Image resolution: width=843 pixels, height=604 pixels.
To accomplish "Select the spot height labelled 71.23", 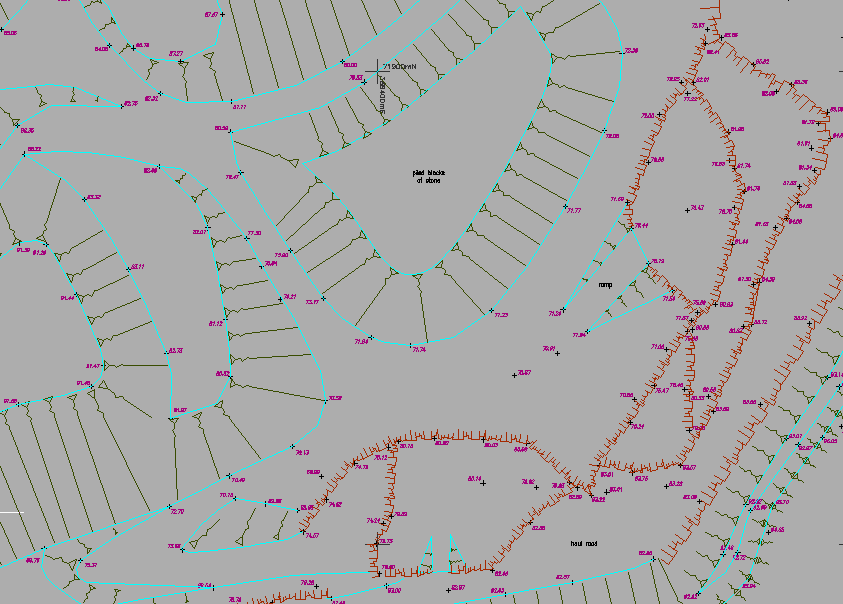I will point(501,315).
